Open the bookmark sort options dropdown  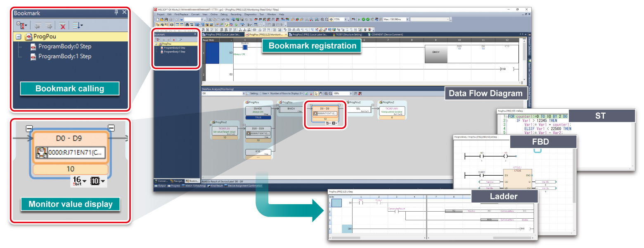[x=78, y=26]
